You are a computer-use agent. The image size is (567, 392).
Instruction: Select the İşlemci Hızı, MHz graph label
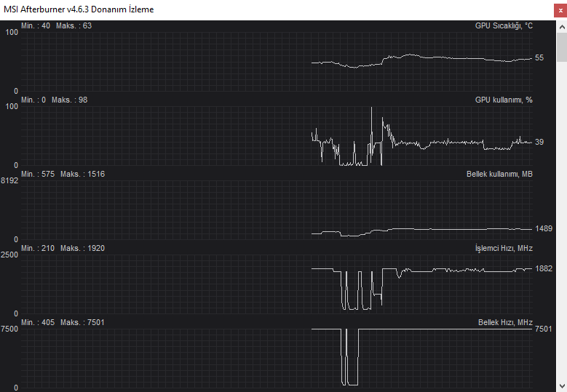point(504,248)
